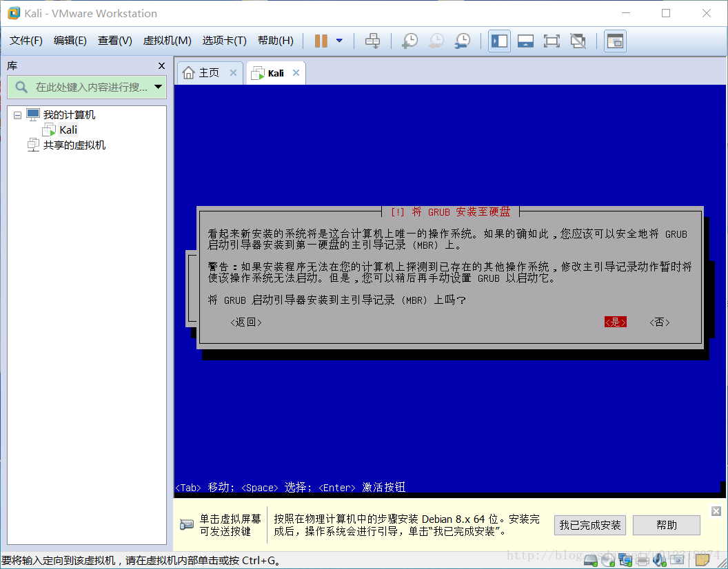Take a snapshot with the clock-plus icon
The image size is (728, 569).
click(410, 41)
